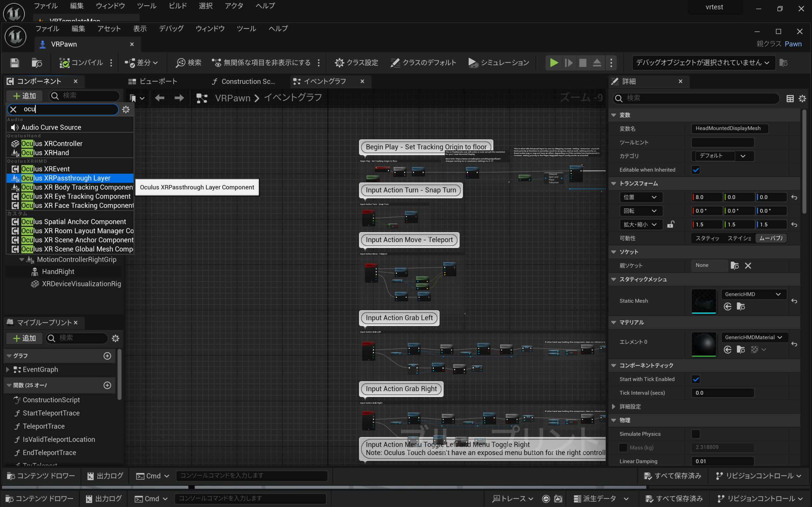812x507 pixels.
Task: Collapse the トランスフォーム section
Action: [614, 183]
